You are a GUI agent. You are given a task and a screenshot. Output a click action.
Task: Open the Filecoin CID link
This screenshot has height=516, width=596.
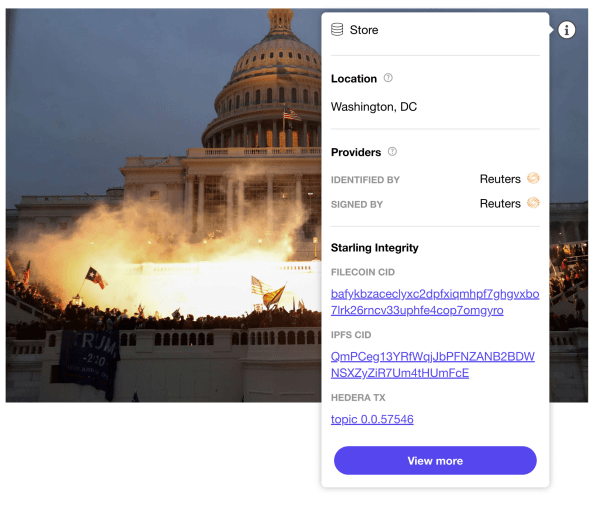pyautogui.click(x=435, y=302)
